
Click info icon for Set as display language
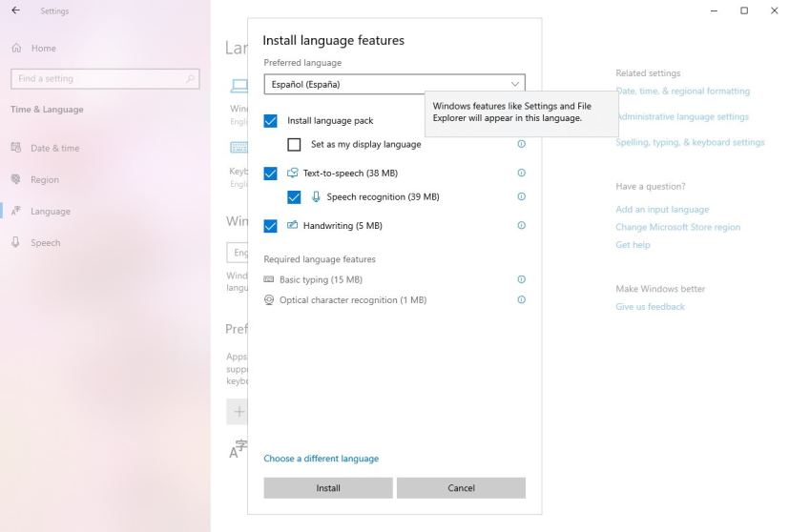521,144
